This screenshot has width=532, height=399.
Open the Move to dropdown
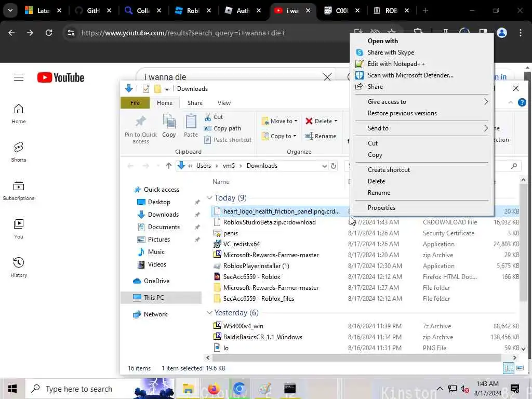pyautogui.click(x=280, y=121)
